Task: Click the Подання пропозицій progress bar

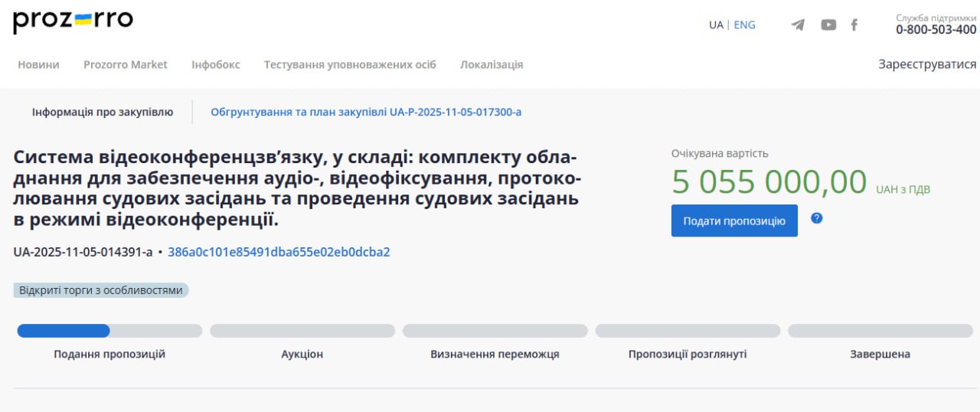Action: click(x=109, y=331)
